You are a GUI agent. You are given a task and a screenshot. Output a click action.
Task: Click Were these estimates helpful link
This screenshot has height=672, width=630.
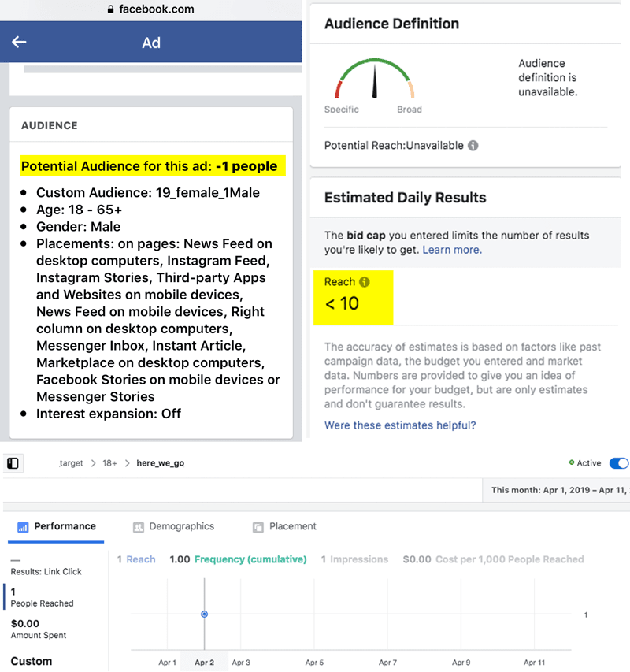[400, 425]
